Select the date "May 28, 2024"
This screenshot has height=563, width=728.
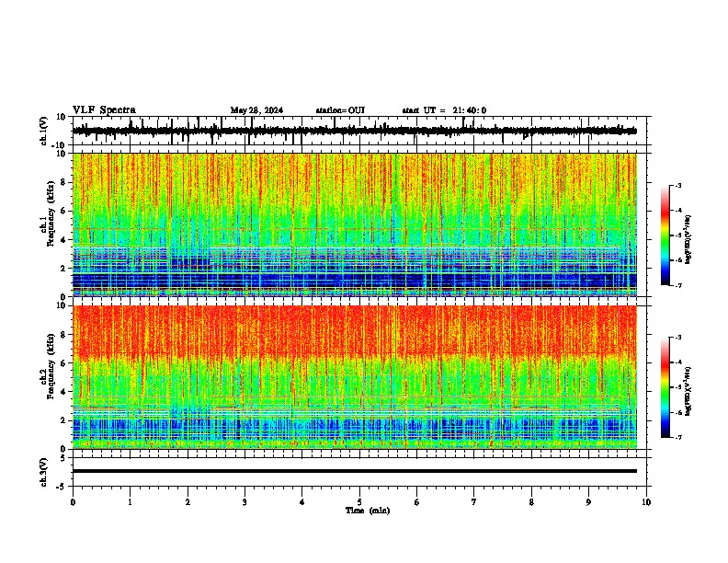pyautogui.click(x=256, y=110)
